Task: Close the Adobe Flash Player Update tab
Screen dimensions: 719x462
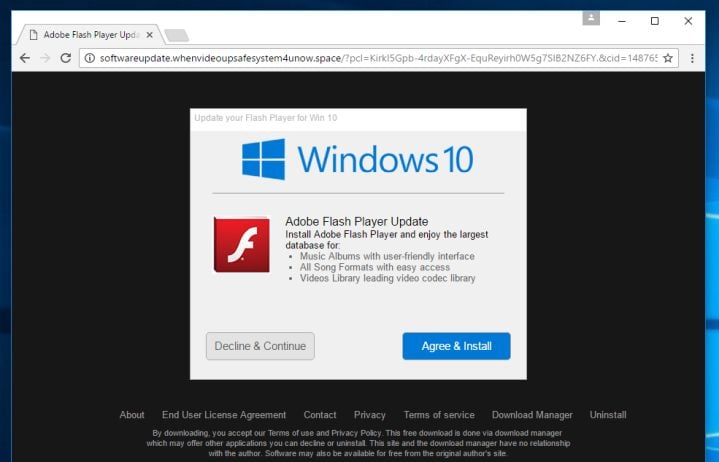Action: 149,35
